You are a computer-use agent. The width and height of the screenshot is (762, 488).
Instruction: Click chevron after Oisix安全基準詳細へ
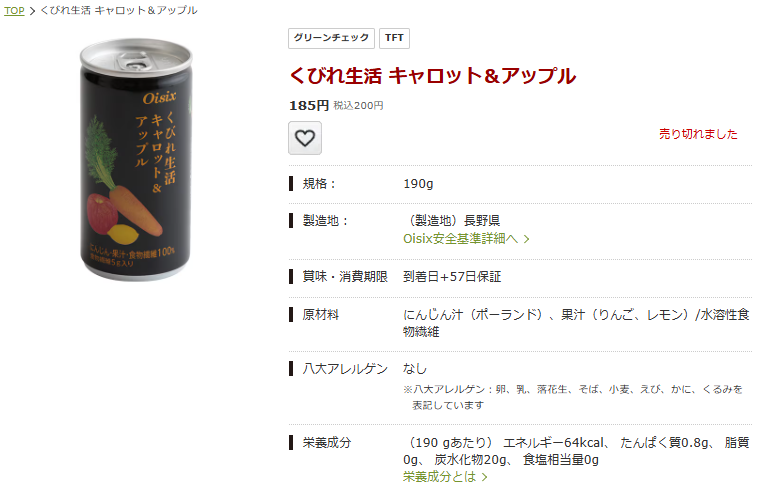(x=526, y=239)
